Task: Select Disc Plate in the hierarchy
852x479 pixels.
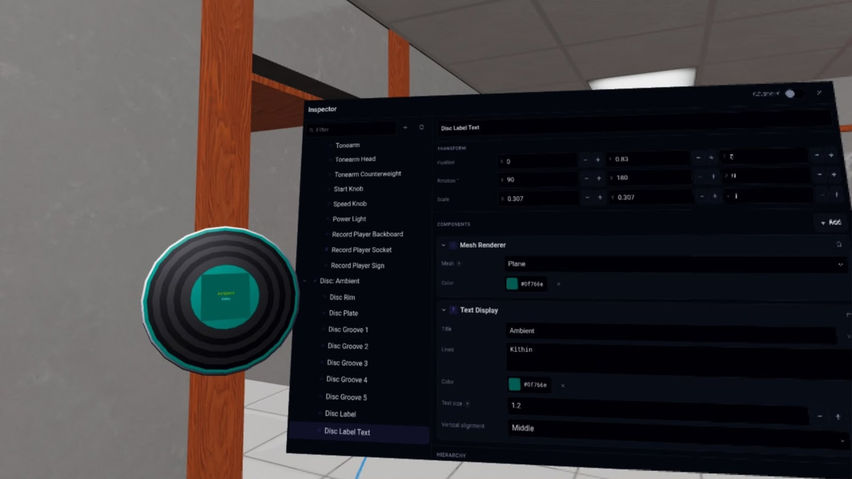Action: tap(343, 313)
